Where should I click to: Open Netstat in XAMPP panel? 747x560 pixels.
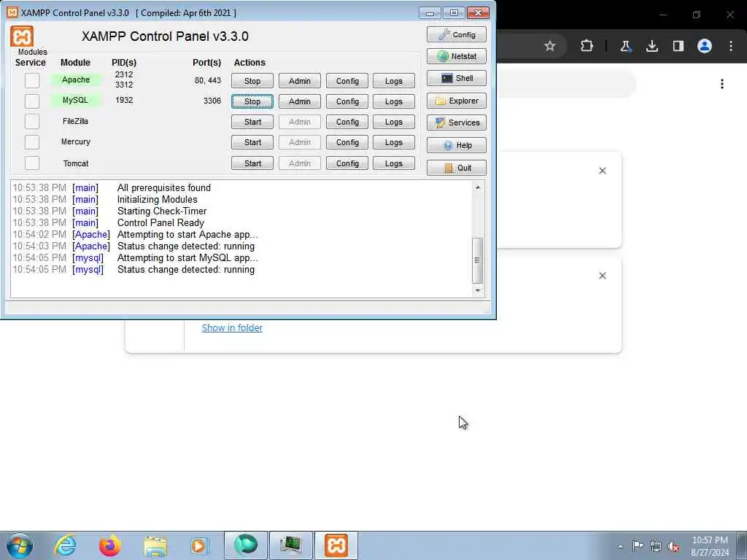pyautogui.click(x=457, y=56)
